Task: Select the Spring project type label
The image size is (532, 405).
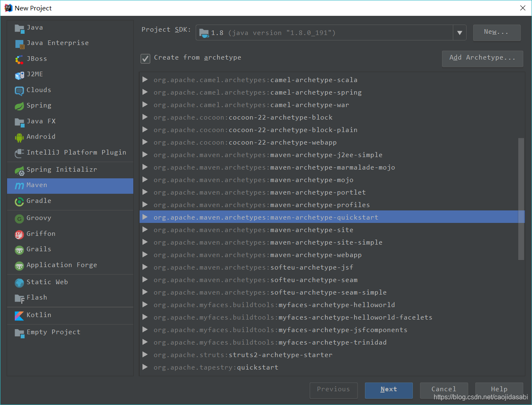Action: pos(39,105)
